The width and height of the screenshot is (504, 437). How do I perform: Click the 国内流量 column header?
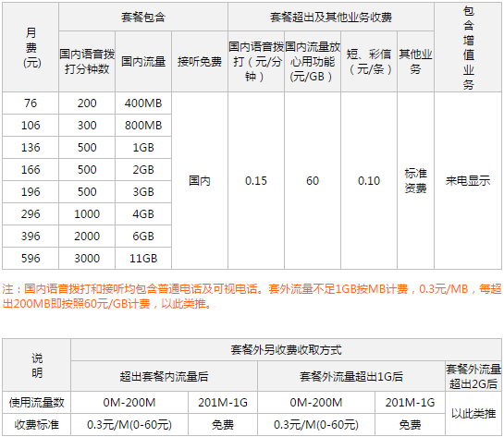click(143, 61)
